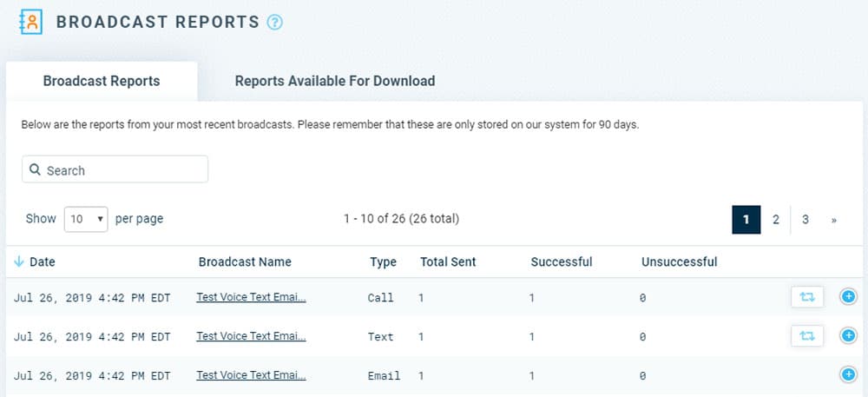Click the help question mark icon
The height and width of the screenshot is (397, 868).
click(x=274, y=22)
